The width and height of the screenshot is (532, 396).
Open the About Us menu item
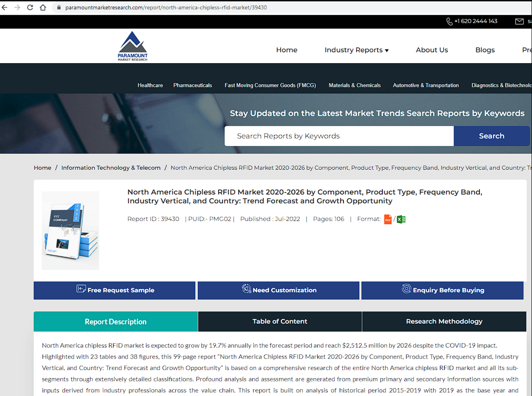coord(432,50)
